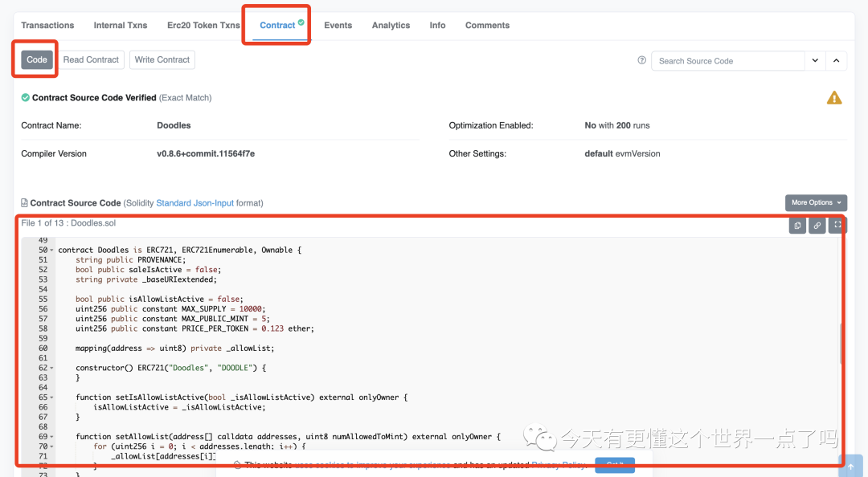The image size is (868, 477).
Task: Open the Transactions tab
Action: [x=47, y=26]
